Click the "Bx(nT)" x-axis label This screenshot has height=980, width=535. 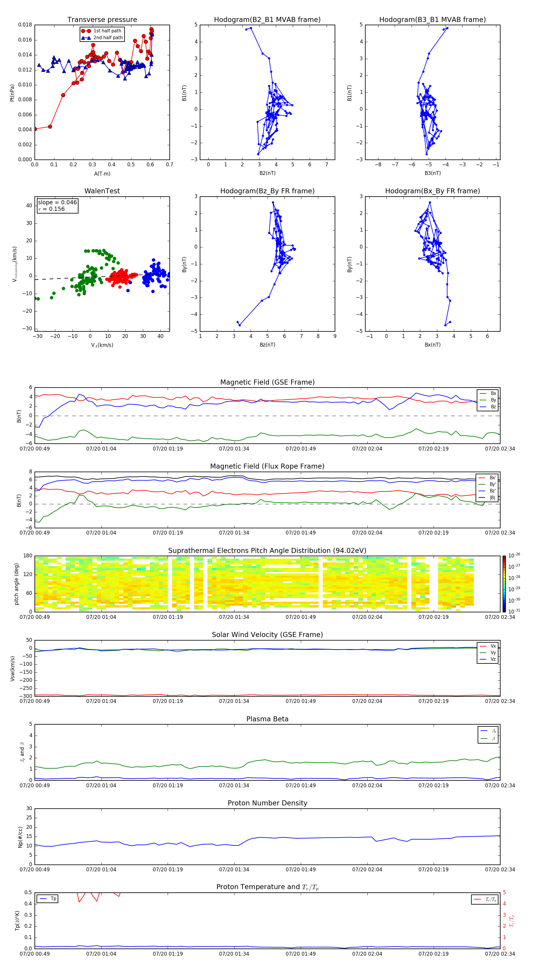(x=432, y=345)
